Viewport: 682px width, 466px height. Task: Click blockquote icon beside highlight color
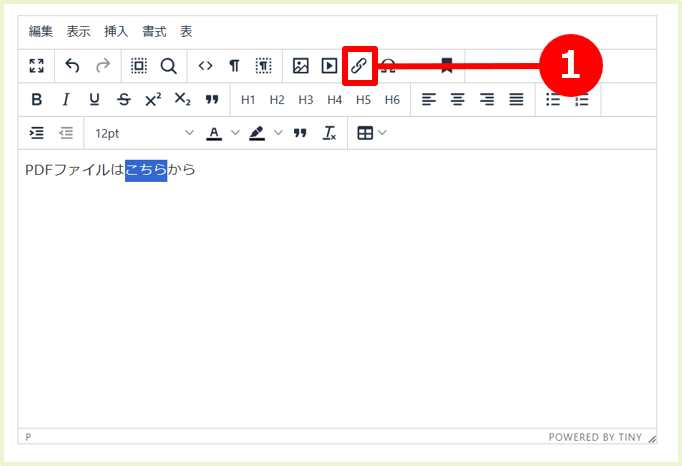coord(300,133)
